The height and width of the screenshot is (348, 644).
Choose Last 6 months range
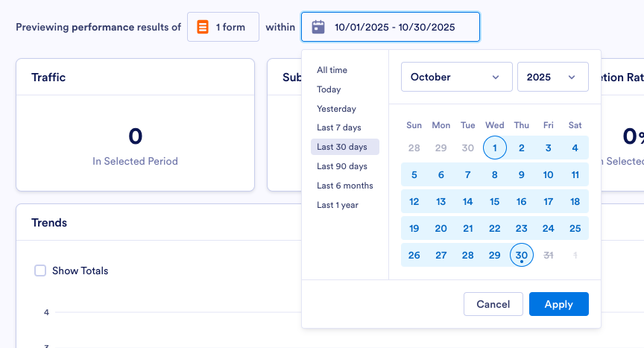[344, 186]
